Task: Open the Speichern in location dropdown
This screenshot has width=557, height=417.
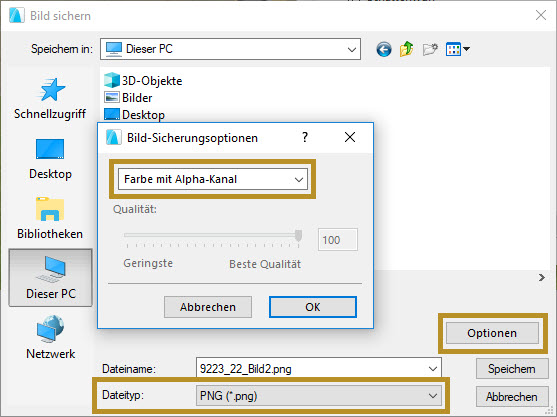Action: pos(231,49)
